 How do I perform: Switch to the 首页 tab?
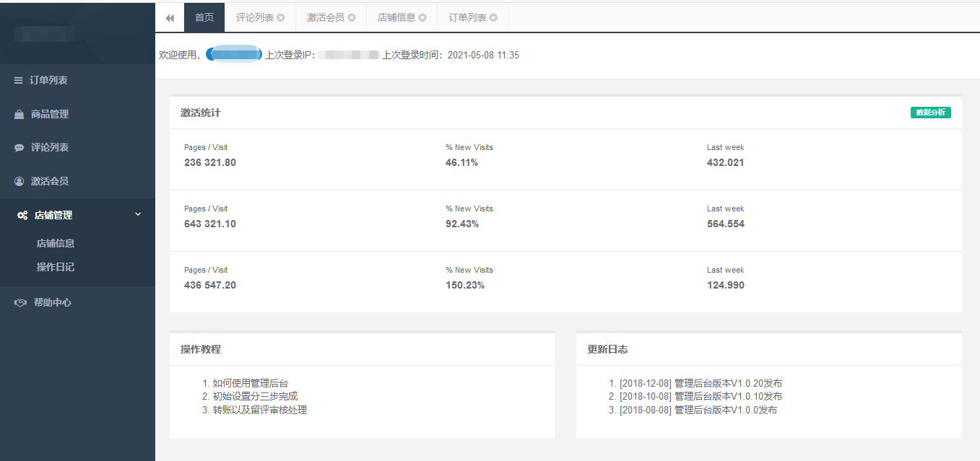(x=204, y=18)
